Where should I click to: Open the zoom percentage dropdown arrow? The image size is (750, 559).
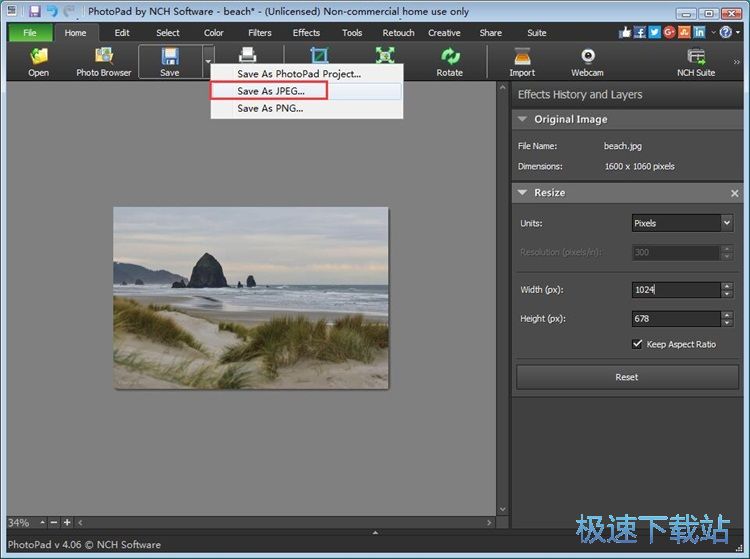point(43,523)
